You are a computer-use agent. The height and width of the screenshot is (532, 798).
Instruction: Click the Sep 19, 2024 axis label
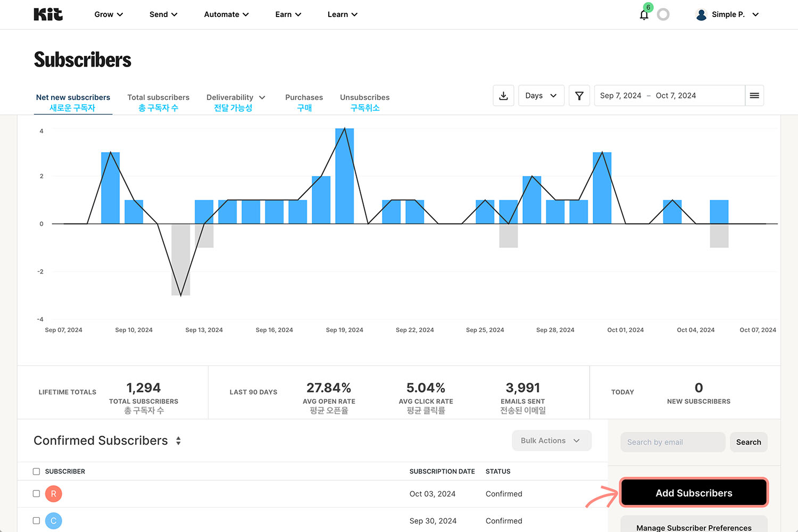click(345, 330)
